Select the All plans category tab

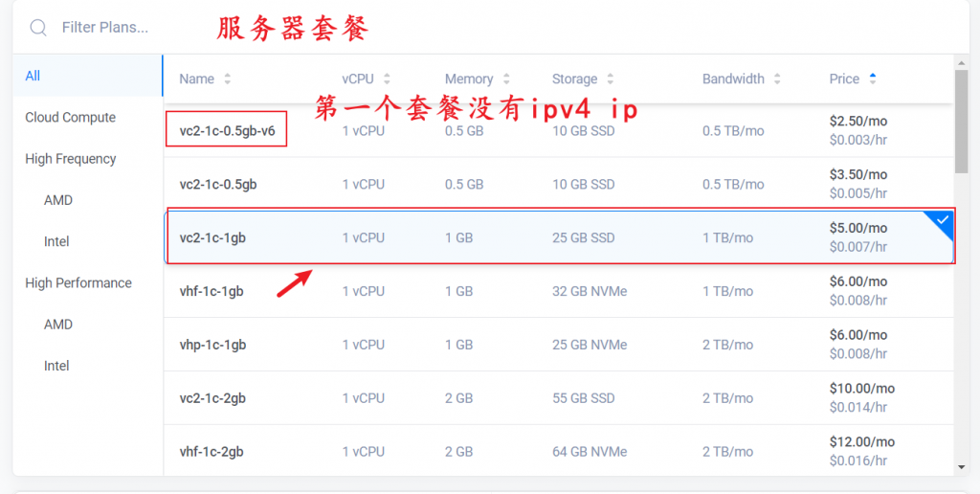tap(33, 76)
